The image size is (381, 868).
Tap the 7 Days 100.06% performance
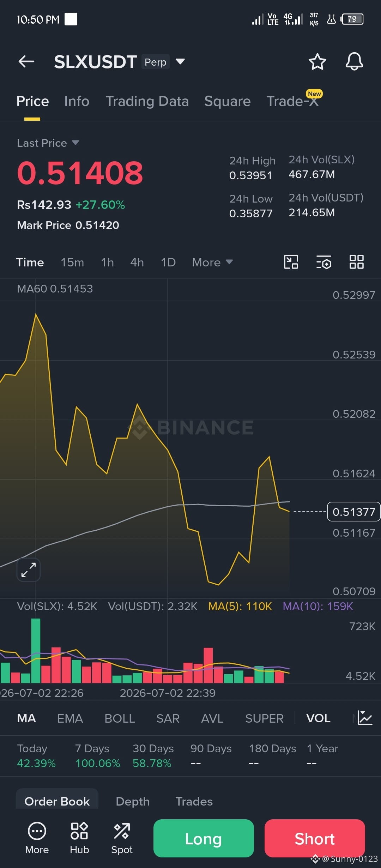pyautogui.click(x=98, y=756)
